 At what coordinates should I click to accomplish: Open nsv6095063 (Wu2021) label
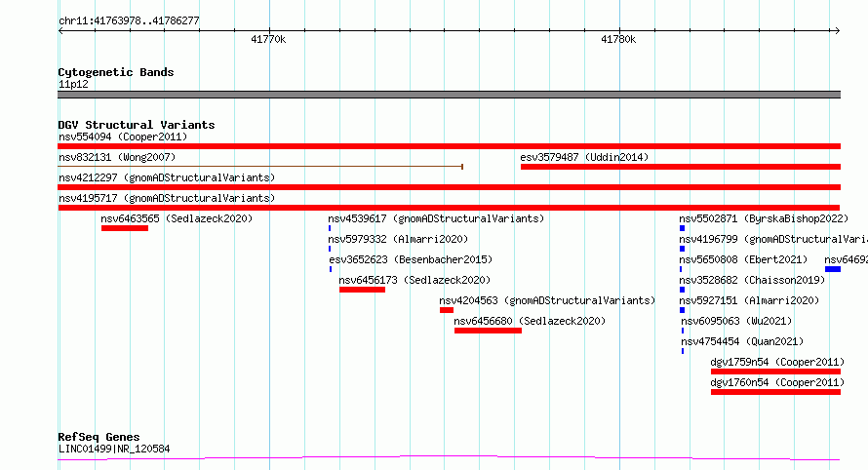pos(736,321)
